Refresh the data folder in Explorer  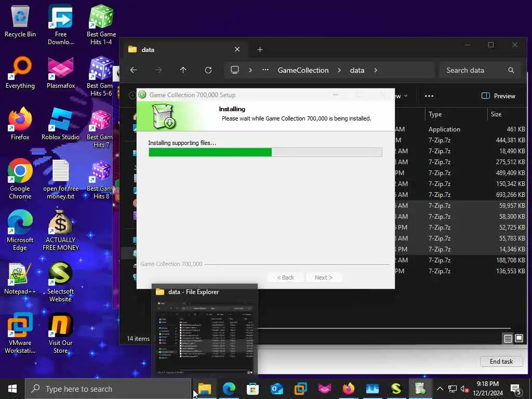click(208, 70)
